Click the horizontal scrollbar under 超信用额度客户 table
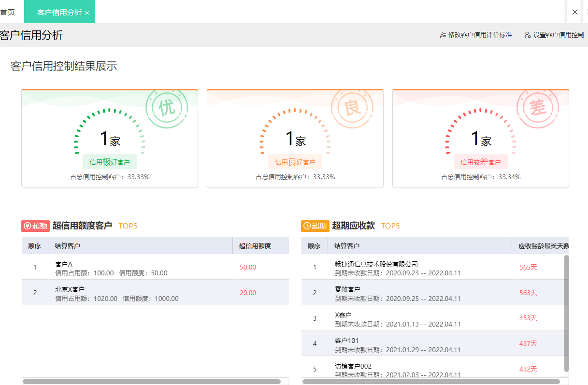Image resolution: width=588 pixels, height=385 pixels. tap(151, 382)
